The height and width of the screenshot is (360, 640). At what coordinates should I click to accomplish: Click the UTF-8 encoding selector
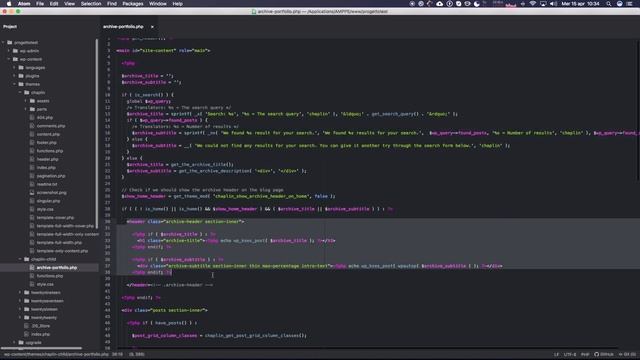pos(570,355)
